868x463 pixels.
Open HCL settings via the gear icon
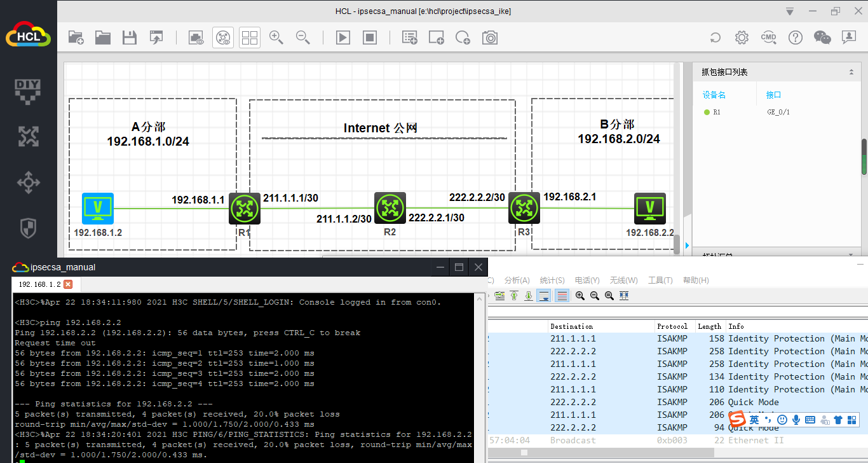[x=742, y=38]
